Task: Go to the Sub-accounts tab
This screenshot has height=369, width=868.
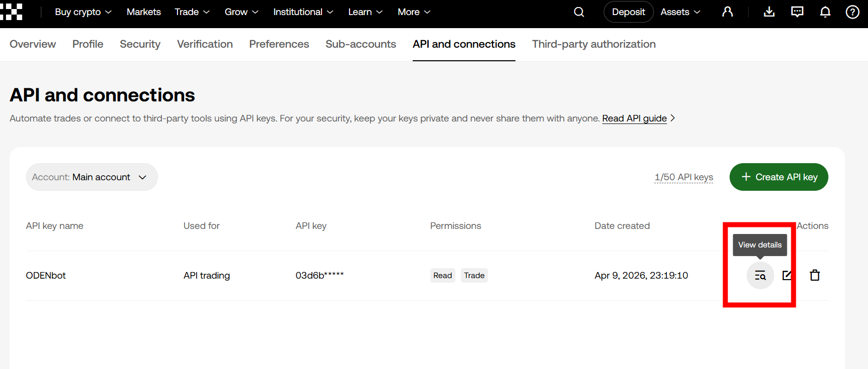Action: (x=361, y=44)
